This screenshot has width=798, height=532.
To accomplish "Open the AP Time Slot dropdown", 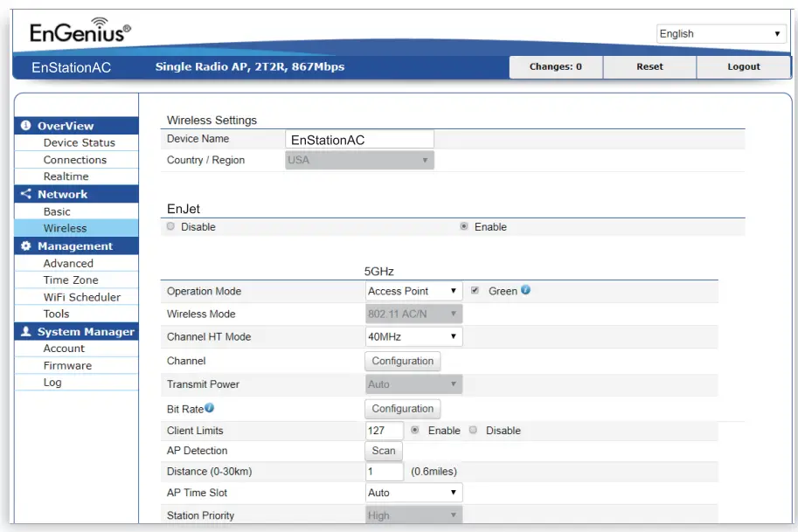I will click(x=413, y=493).
